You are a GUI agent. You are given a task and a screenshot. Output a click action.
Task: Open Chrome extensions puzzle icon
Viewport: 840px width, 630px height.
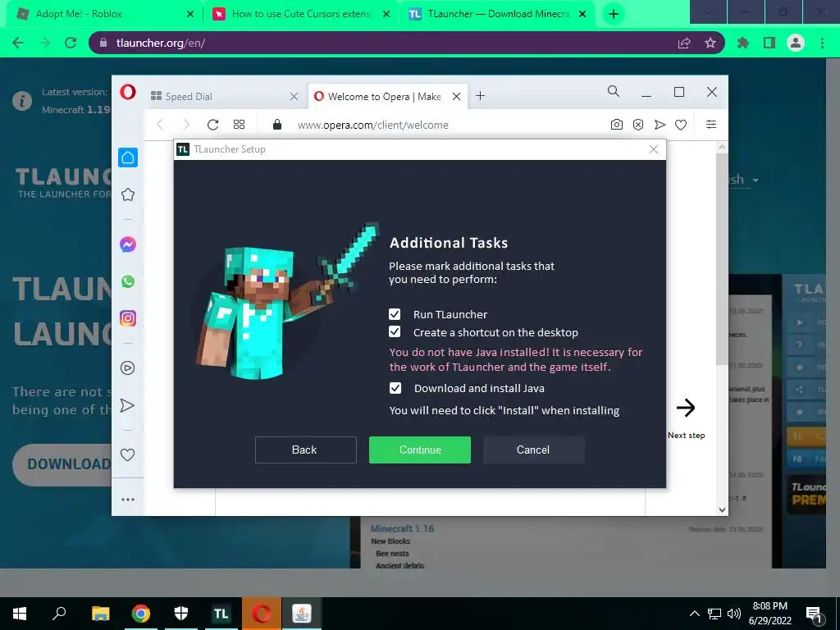coord(743,43)
